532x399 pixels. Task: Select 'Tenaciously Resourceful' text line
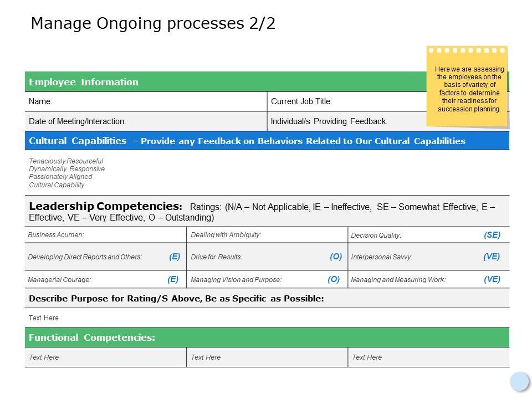[66, 161]
